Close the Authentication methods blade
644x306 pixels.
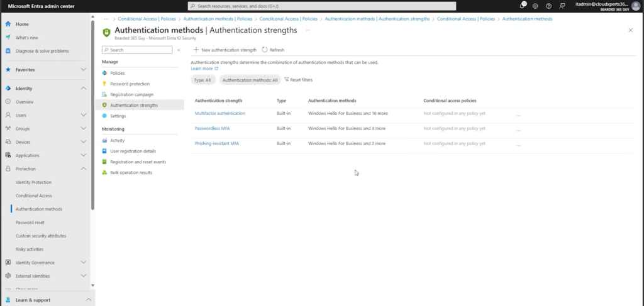(x=630, y=30)
